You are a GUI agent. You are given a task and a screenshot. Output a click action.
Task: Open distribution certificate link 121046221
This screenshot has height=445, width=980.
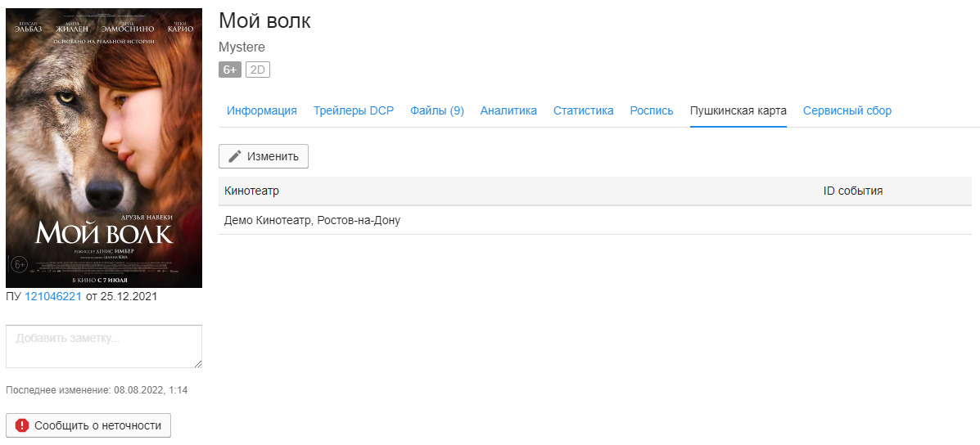[53, 296]
